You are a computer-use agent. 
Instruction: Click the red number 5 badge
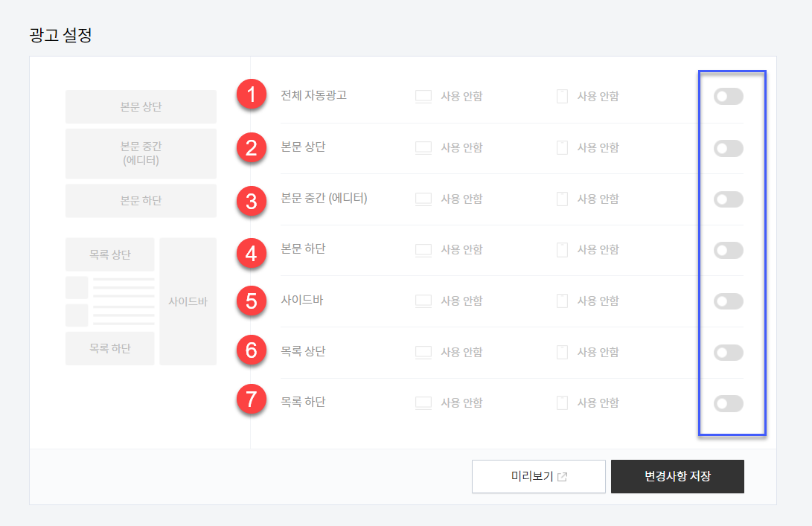click(251, 302)
